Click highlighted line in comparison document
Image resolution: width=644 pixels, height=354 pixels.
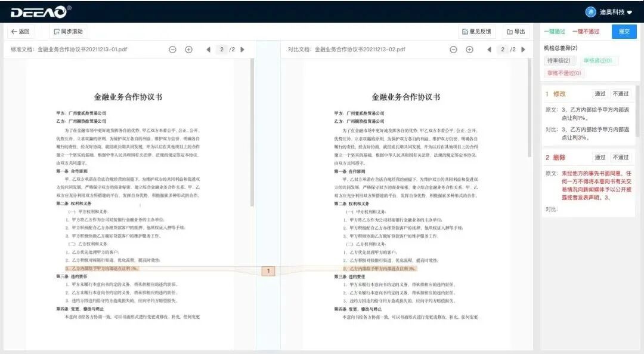tap(379, 269)
